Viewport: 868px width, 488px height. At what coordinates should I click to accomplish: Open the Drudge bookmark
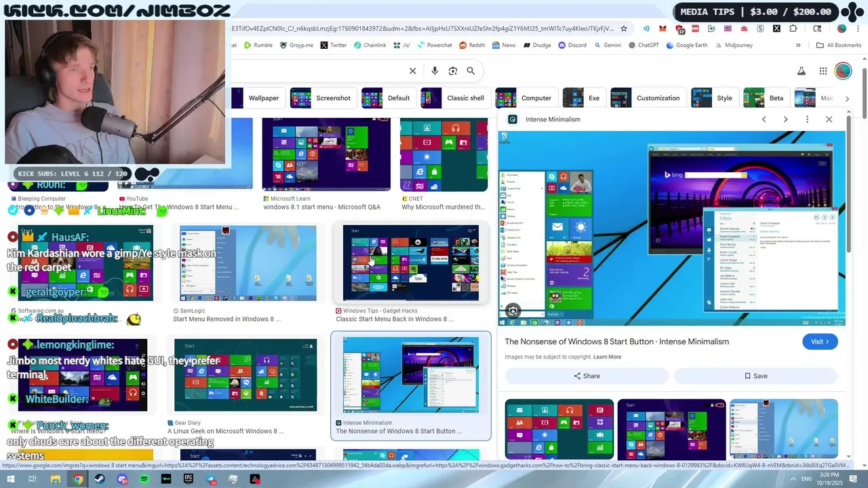pyautogui.click(x=536, y=45)
